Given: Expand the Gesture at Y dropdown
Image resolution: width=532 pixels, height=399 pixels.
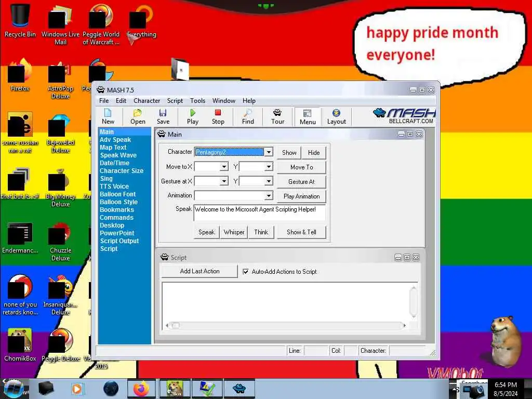Looking at the screenshot, I should tap(269, 181).
